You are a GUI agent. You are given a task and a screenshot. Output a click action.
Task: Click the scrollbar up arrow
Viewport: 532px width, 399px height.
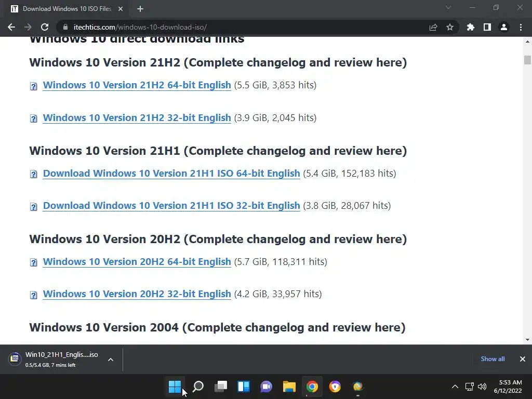pos(527,42)
